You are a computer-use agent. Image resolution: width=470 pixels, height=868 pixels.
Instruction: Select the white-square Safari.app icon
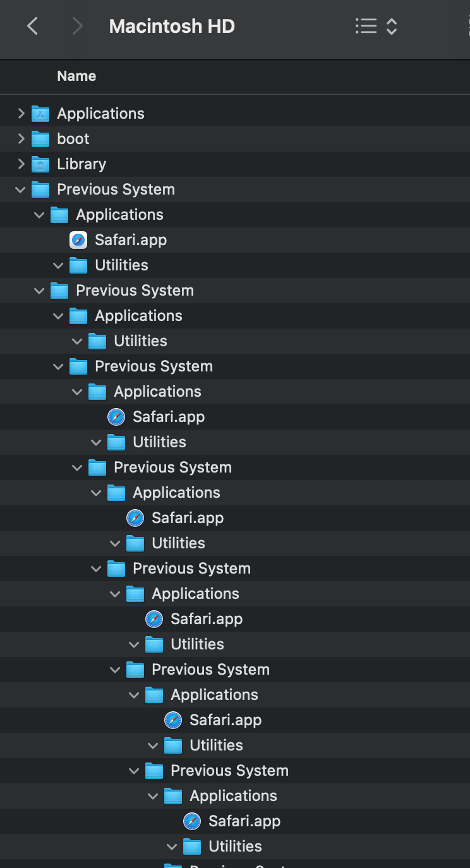click(78, 240)
